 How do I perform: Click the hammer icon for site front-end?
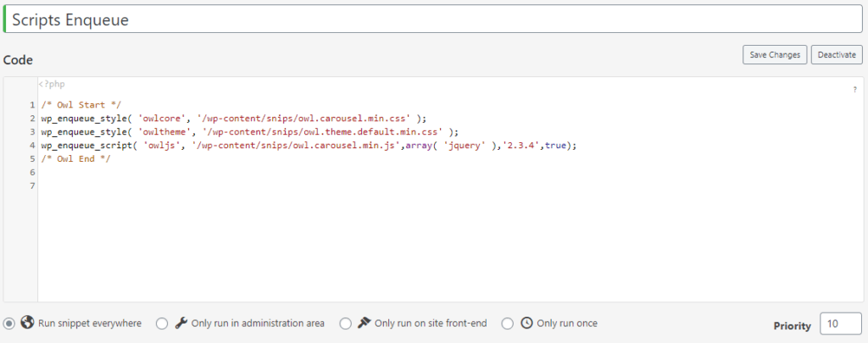point(364,323)
